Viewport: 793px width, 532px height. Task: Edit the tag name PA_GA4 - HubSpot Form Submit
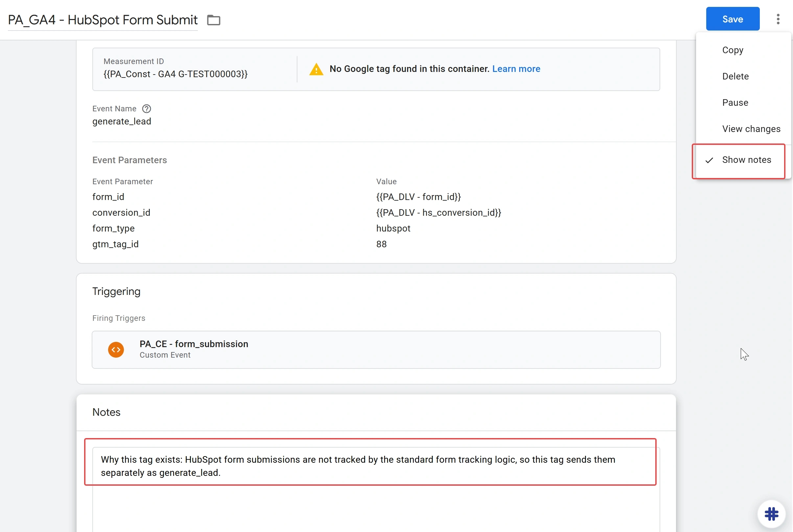tap(103, 20)
